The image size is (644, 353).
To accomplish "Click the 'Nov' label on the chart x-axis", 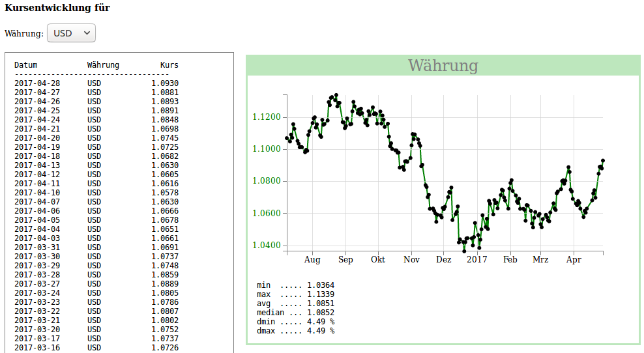I will [411, 259].
